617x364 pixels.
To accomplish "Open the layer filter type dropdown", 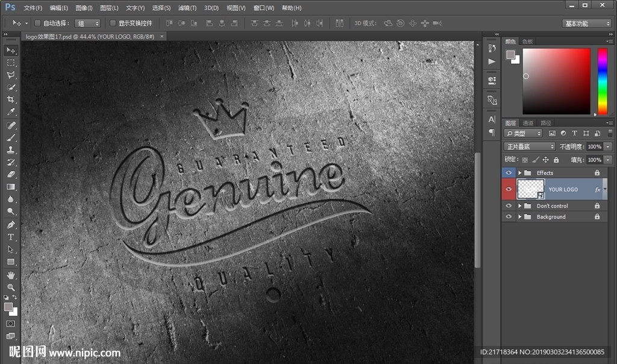I will pos(523,133).
